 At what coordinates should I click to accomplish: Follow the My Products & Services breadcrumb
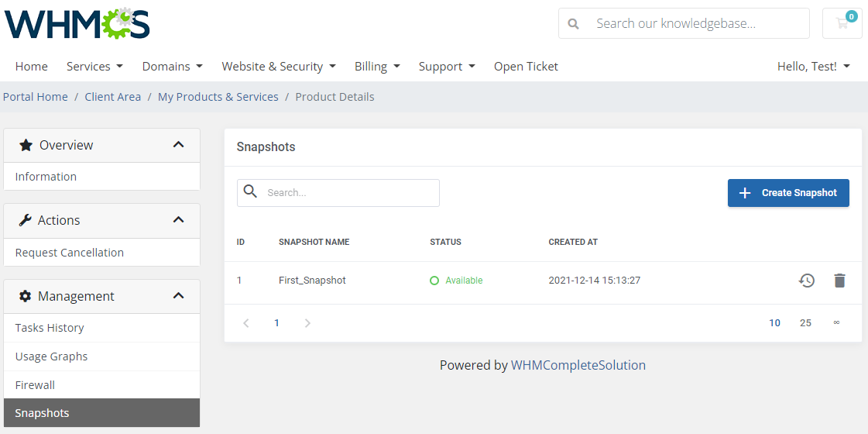point(218,97)
